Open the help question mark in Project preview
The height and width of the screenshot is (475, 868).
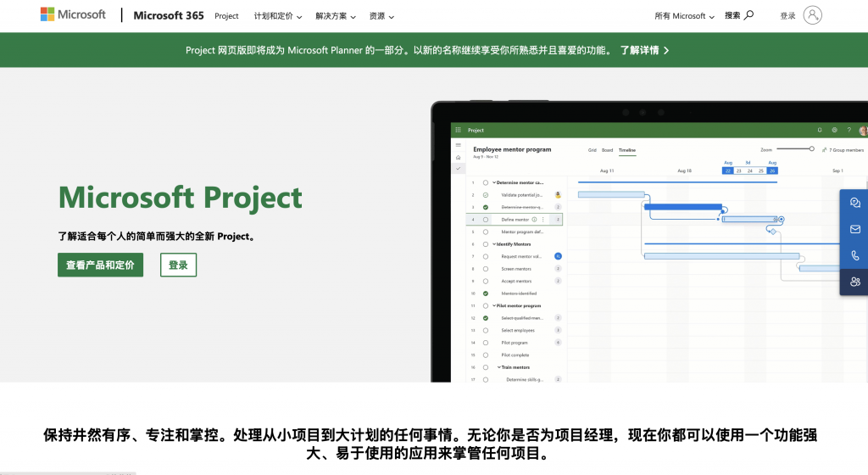[x=849, y=130]
